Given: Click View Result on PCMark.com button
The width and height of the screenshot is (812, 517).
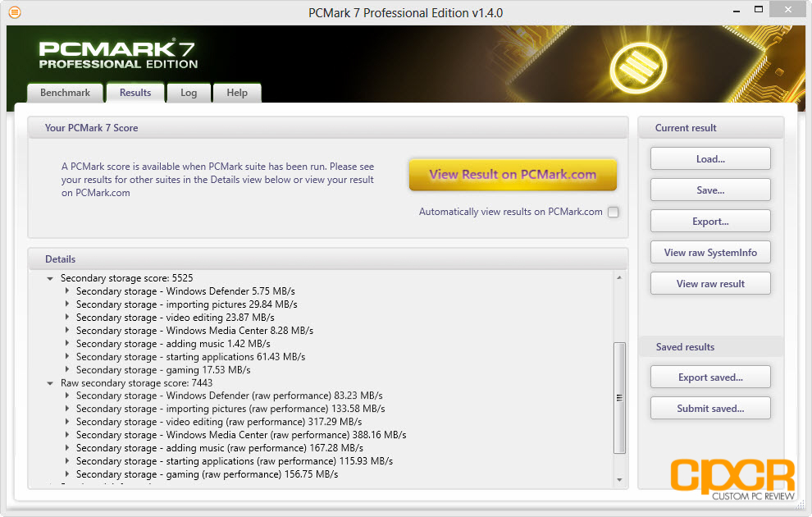Looking at the screenshot, I should point(513,175).
